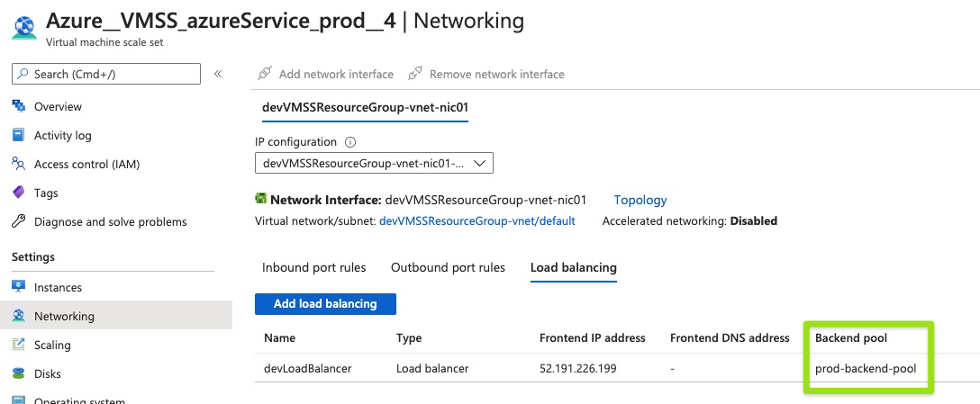Click the Diagnose and solve problems wrench icon
Viewport: 980px width, 404px height.
(19, 221)
